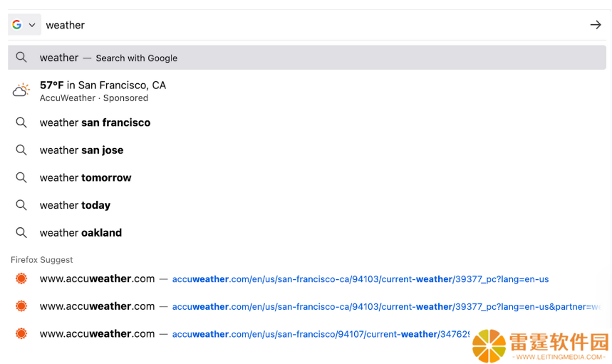Select the "weather san jose" suggestion
612x364 pixels.
click(307, 150)
